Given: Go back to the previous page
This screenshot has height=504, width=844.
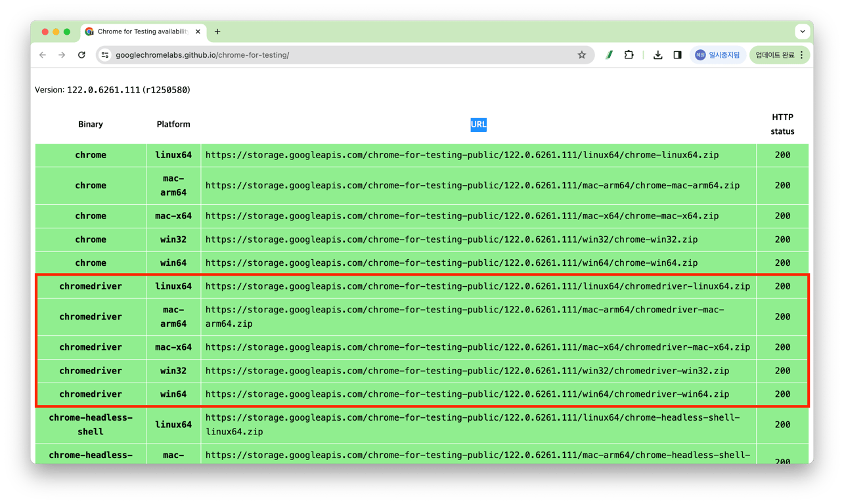Looking at the screenshot, I should (43, 55).
